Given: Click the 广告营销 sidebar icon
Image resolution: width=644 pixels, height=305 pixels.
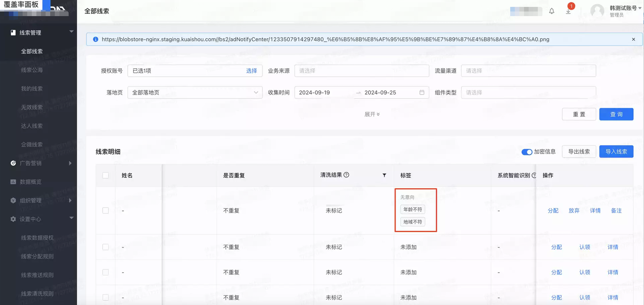Looking at the screenshot, I should 13,163.
